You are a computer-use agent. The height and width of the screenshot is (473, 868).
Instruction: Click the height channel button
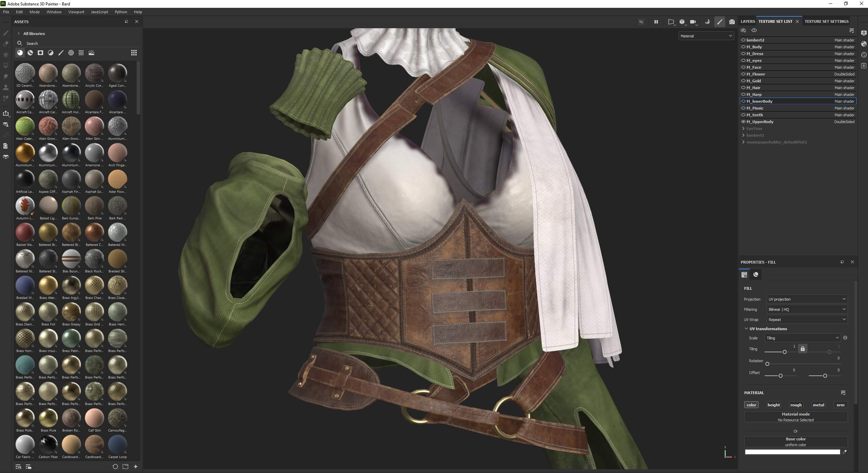click(x=773, y=405)
